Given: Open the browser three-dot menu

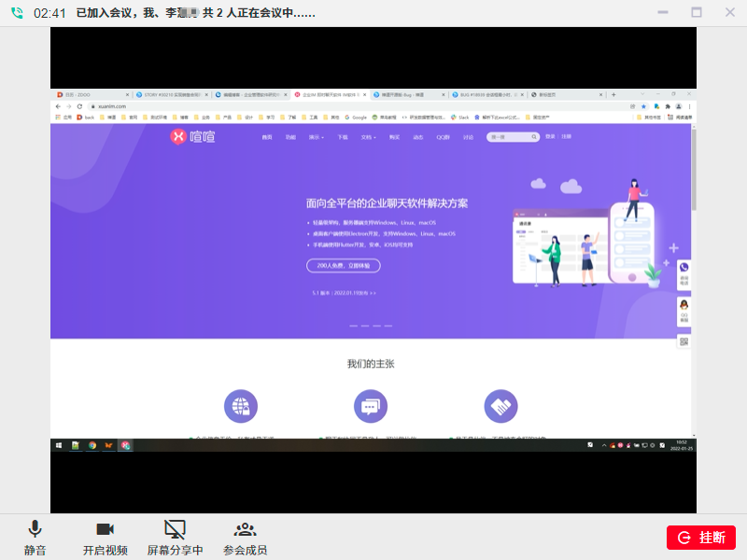Looking at the screenshot, I should coord(689,106).
